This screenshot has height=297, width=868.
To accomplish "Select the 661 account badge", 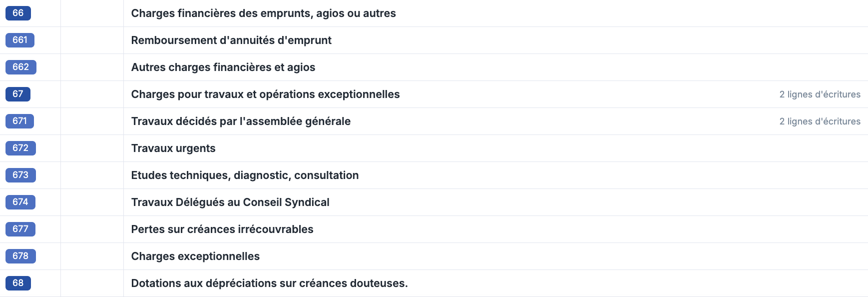I will click(20, 40).
